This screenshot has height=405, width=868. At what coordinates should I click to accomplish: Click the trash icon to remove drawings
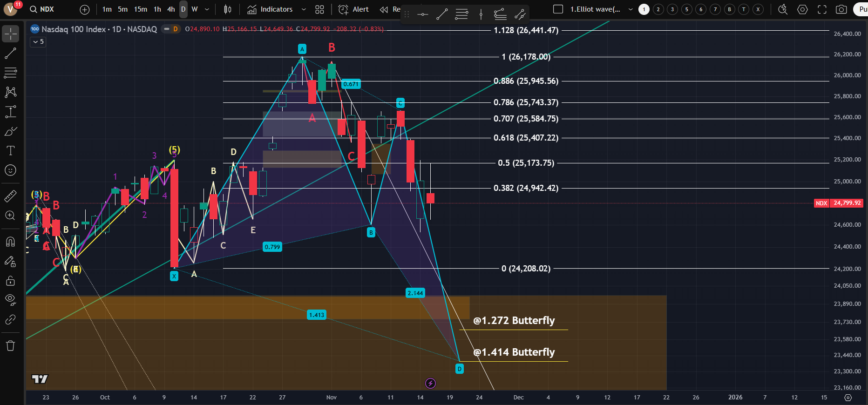coord(10,345)
